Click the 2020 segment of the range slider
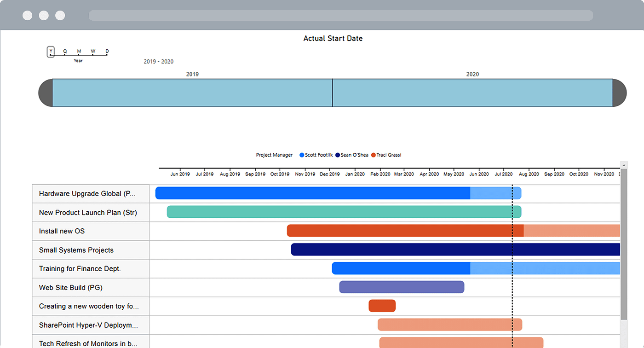Viewport: 644px width, 348px height. point(472,93)
